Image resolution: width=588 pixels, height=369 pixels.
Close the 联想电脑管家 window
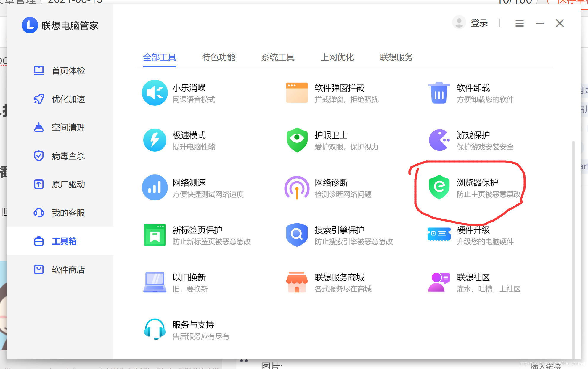coord(560,23)
